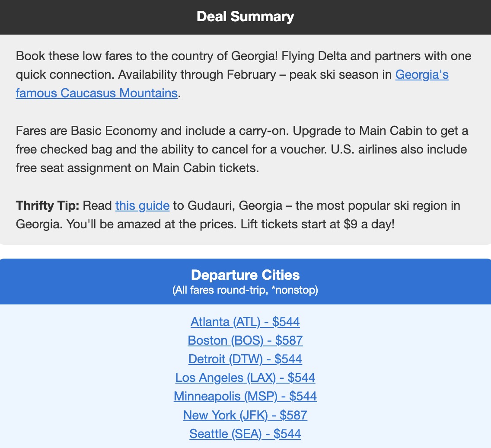Click the 'Fares are Basic Economy' sentence
Screen dimensions: 491x448
(x=86, y=131)
